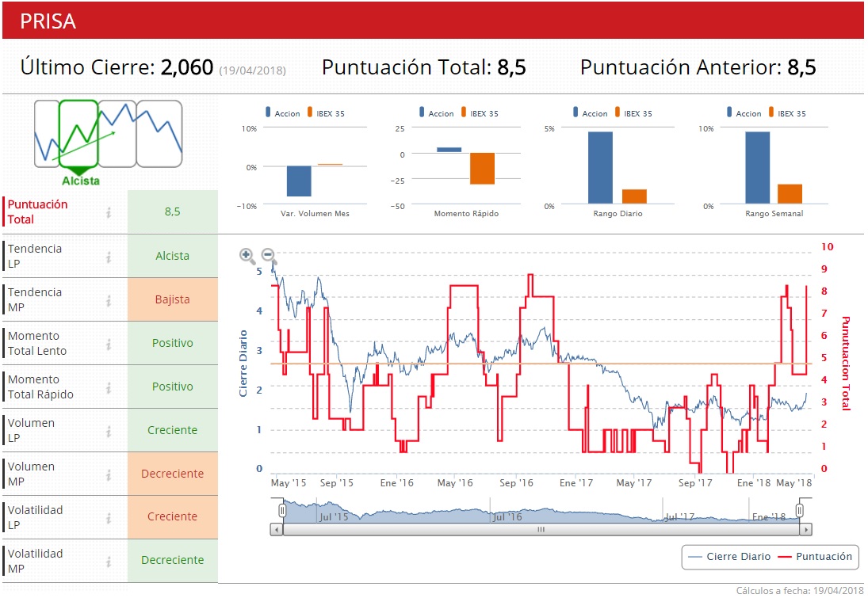Click Creciente value for Volatilidad LP
Viewport: 868px width, 598px height.
tap(173, 517)
